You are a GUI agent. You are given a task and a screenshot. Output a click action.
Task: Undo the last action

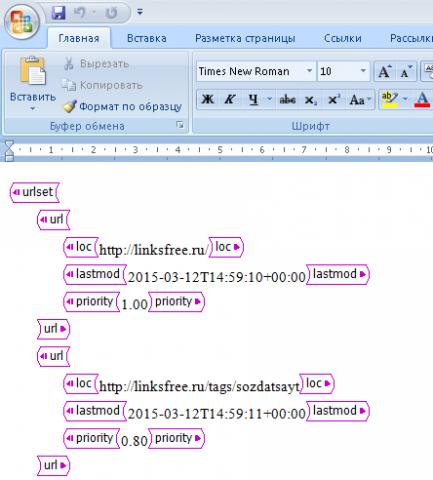79,13
